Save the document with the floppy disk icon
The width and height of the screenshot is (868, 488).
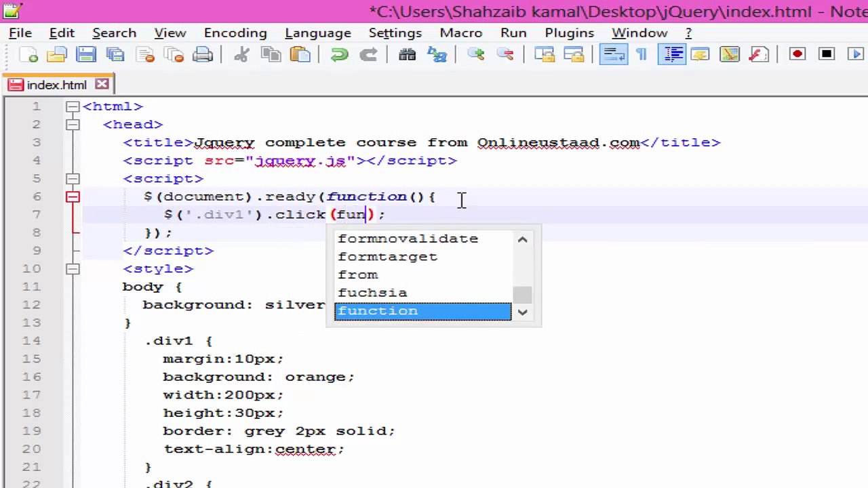click(86, 55)
